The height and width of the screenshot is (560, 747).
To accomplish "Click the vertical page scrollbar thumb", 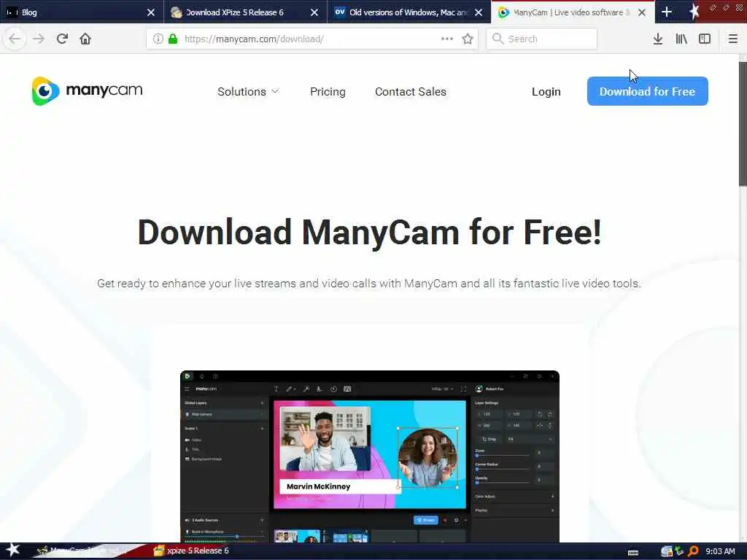I will 742,124.
